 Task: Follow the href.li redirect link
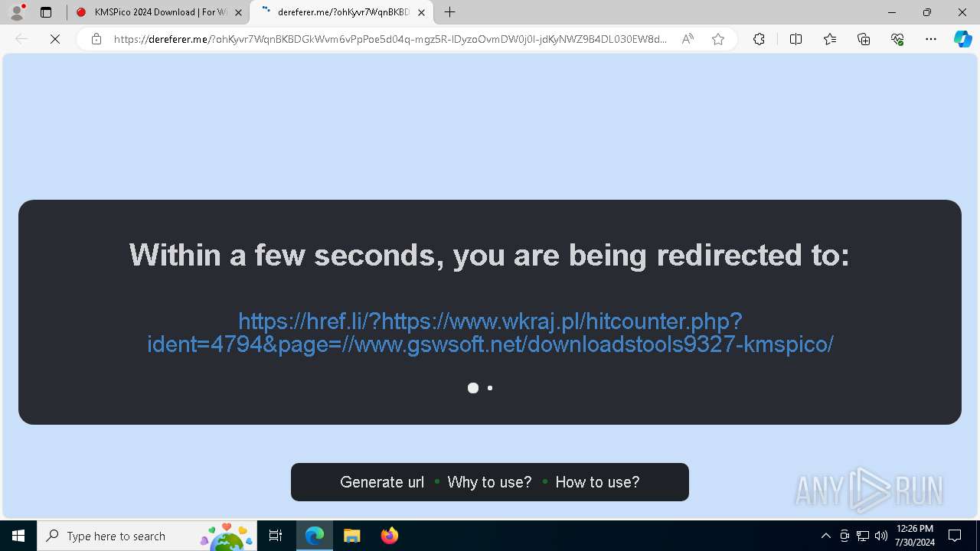[490, 332]
